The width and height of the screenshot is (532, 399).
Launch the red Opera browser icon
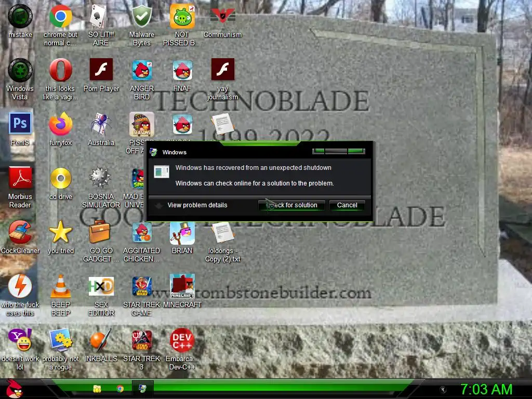pos(60,70)
